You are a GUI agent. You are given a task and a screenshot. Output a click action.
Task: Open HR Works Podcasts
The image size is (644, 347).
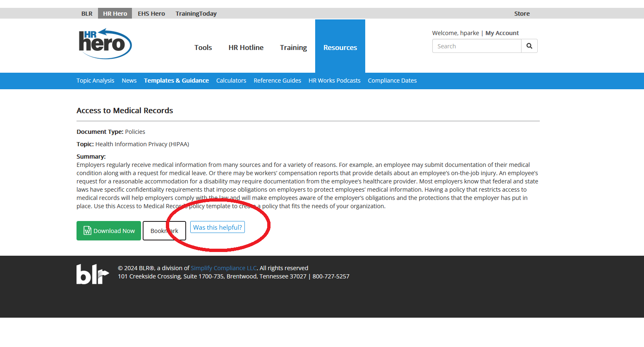click(334, 81)
